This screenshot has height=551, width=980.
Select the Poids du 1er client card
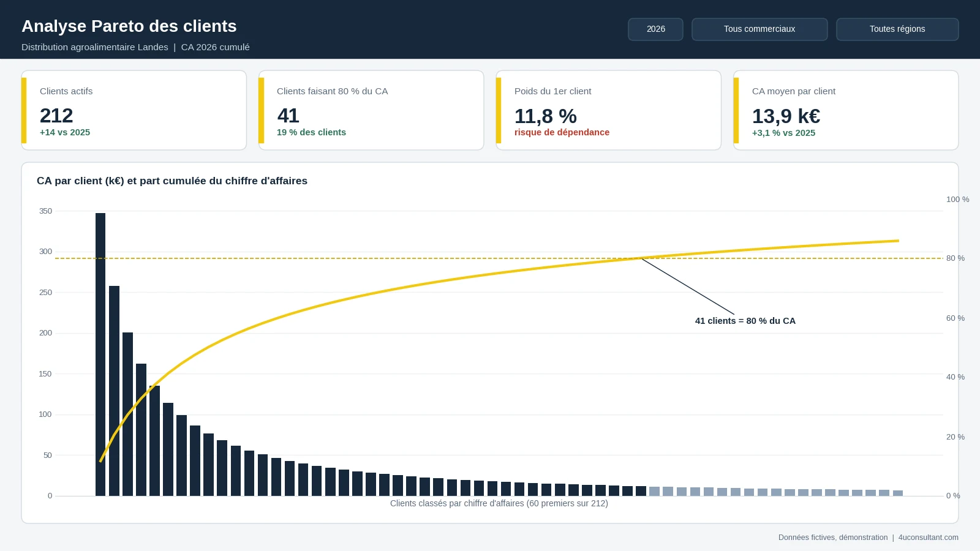coord(609,110)
